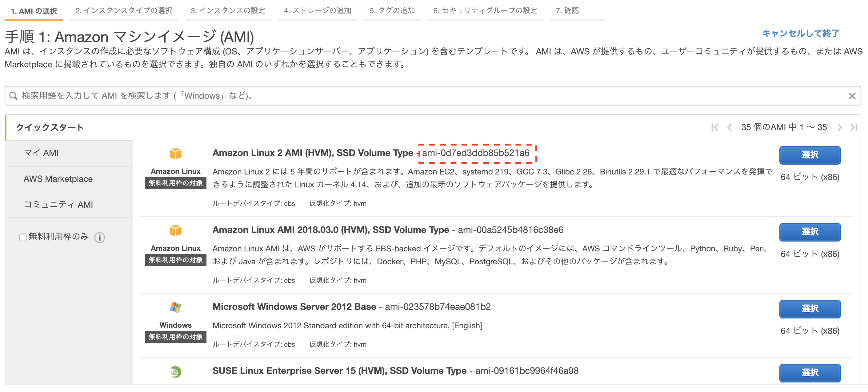Viewport: 868px width, 392px height.
Task: Click キャンセルして終了 link
Action: [x=800, y=33]
